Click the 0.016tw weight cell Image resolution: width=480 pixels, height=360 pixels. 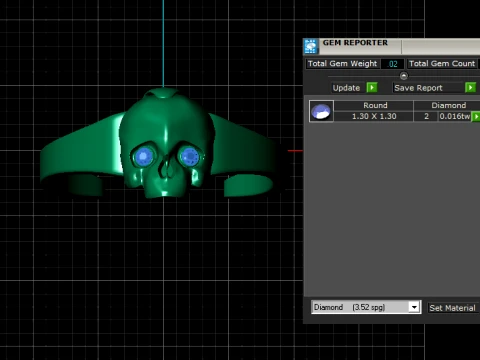tap(455, 116)
